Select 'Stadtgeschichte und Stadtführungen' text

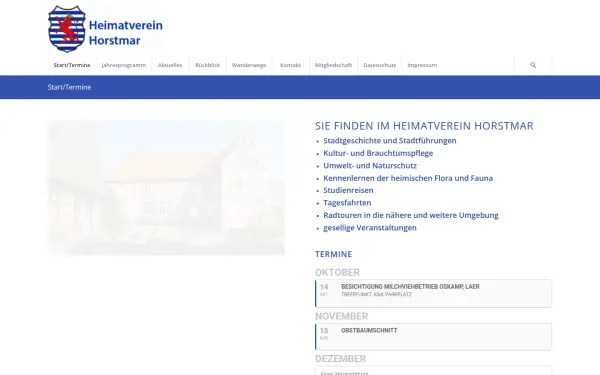(x=390, y=141)
